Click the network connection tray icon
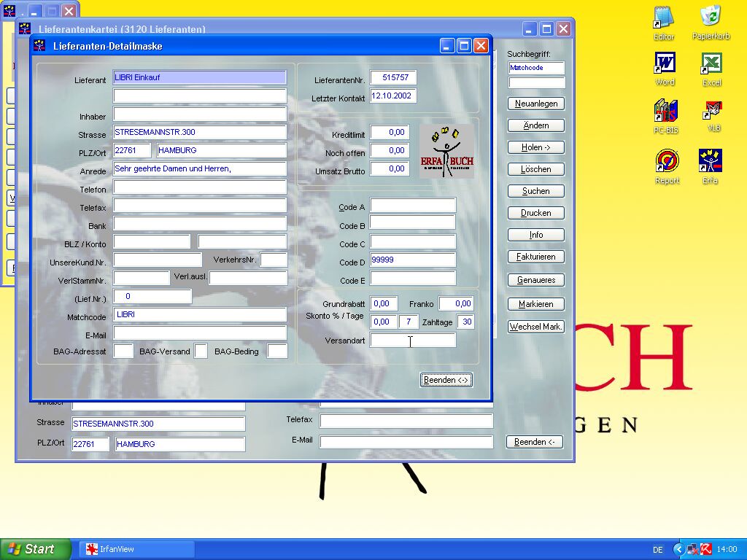 692,549
